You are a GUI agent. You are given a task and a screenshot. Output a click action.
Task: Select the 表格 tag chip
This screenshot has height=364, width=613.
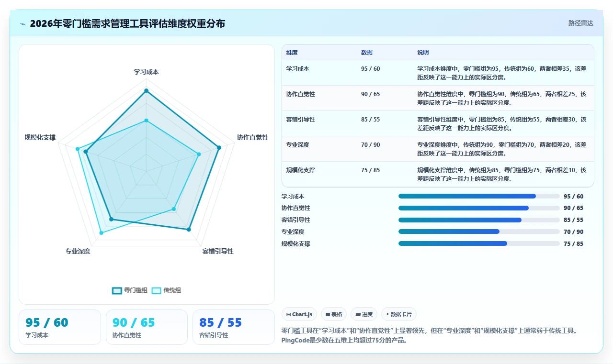click(334, 314)
